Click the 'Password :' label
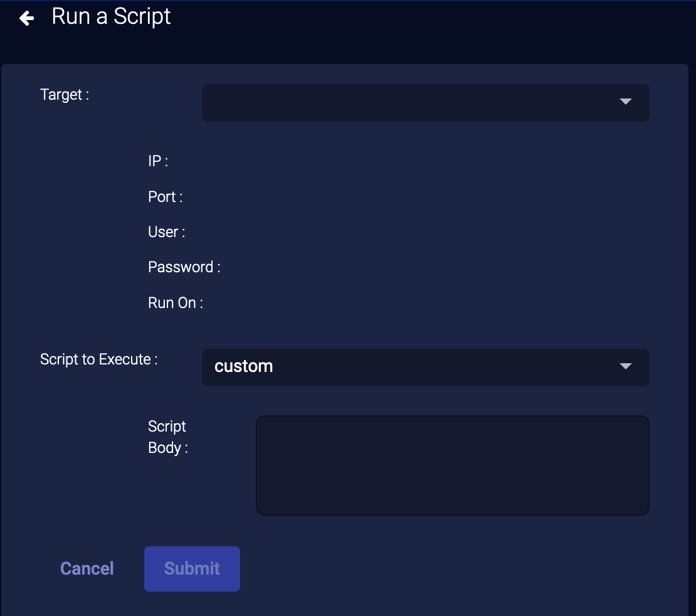This screenshot has height=616, width=696. (184, 267)
